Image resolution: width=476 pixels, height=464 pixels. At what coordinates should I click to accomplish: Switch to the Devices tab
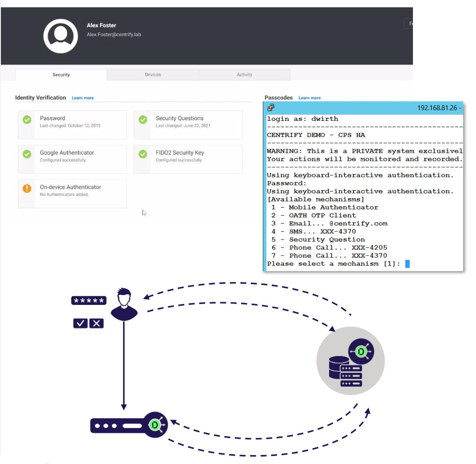(x=153, y=75)
